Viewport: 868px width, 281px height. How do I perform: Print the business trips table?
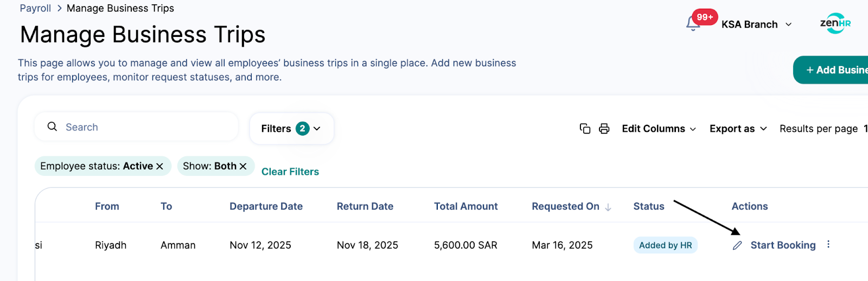click(x=604, y=129)
